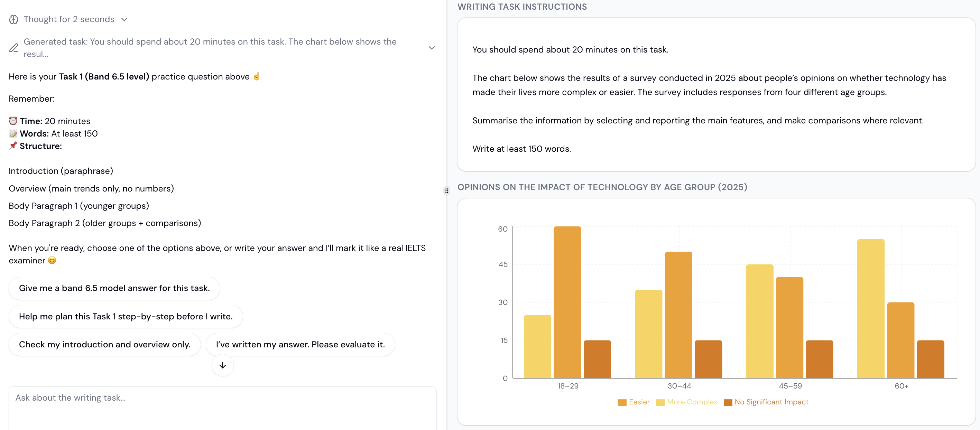Click the alarm clock emoji beside Time

(x=13, y=121)
